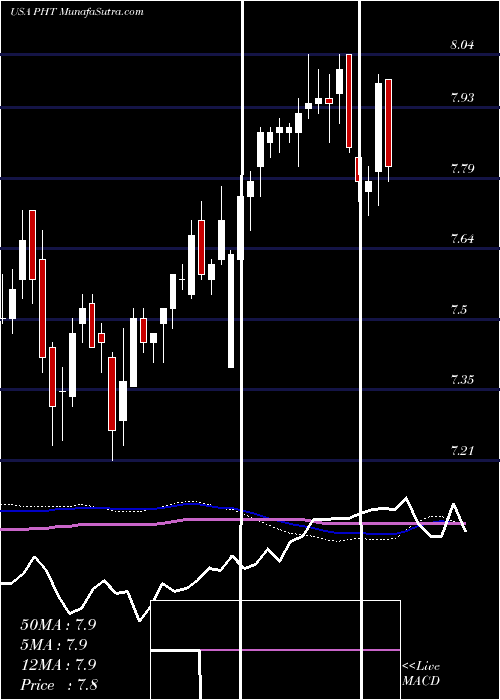
Task: Click the 7.93 price axis label
Action: click(462, 98)
